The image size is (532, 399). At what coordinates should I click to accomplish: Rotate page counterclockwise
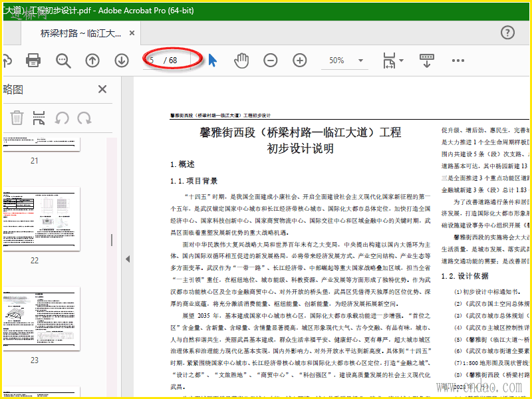coord(62,118)
